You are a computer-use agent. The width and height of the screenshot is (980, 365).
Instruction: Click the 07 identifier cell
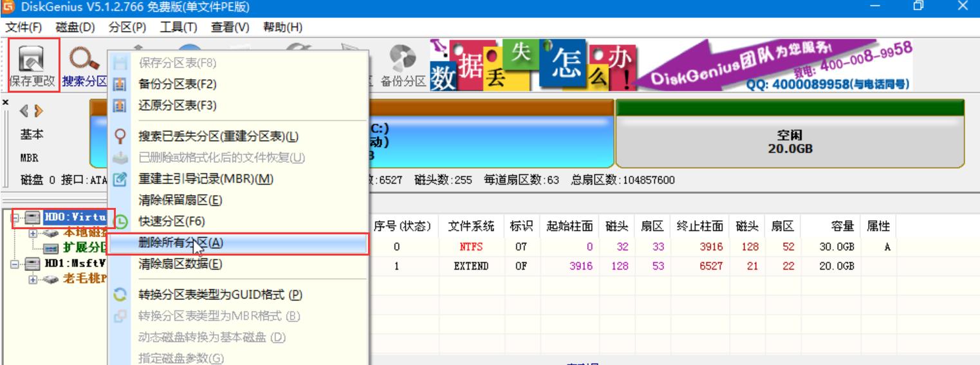point(521,247)
